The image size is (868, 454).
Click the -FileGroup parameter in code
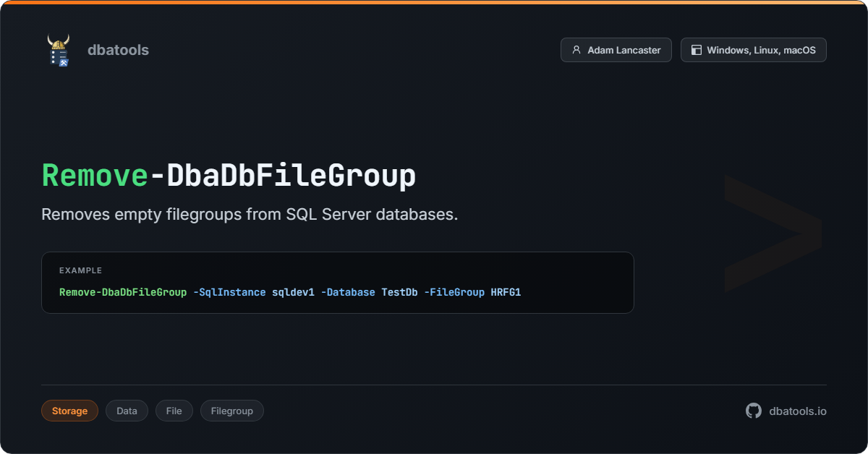[454, 292]
